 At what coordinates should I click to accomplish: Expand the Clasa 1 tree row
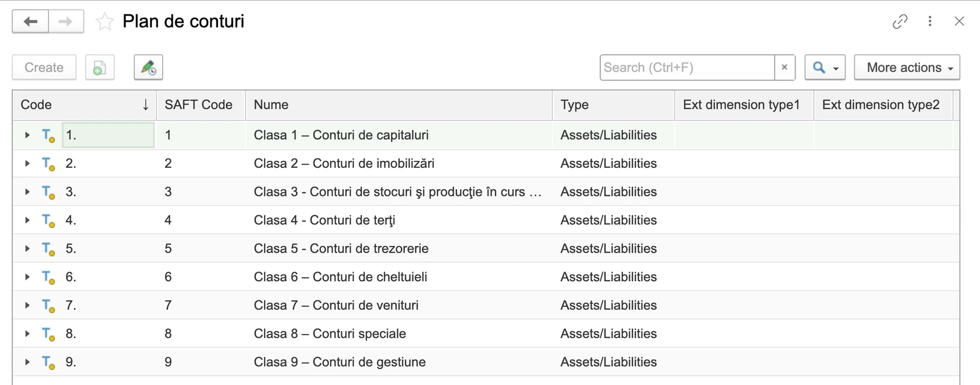(x=27, y=135)
